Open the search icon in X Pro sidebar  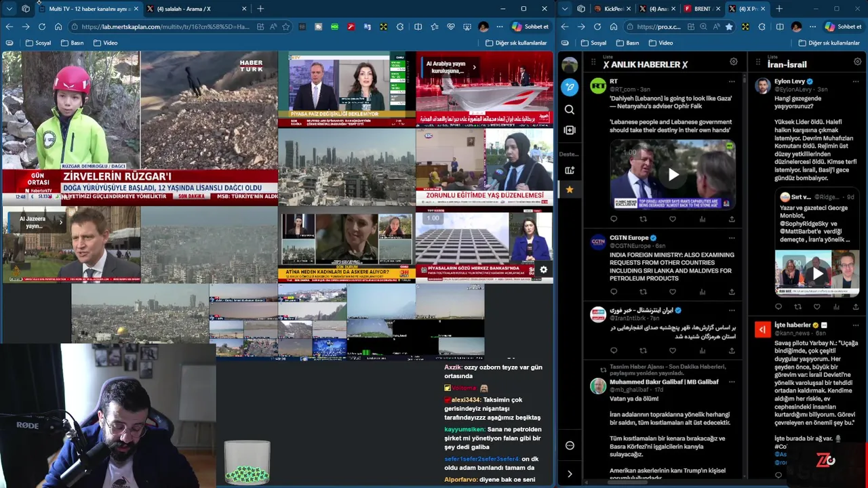click(570, 109)
